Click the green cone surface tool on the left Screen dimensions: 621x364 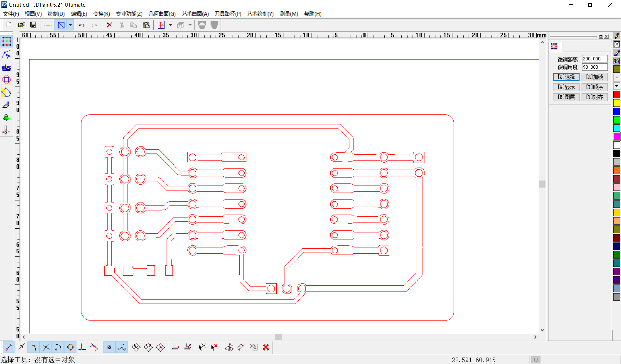point(6,118)
